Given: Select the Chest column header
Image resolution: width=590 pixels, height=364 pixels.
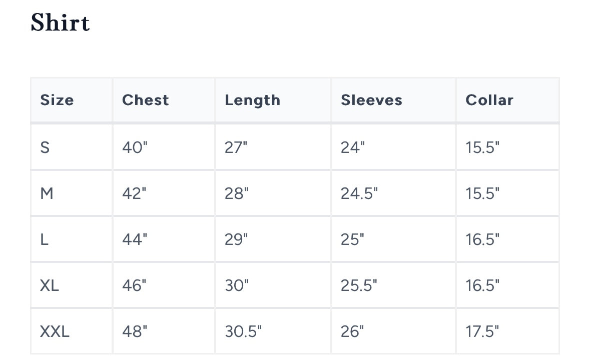Looking at the screenshot, I should pos(146,100).
